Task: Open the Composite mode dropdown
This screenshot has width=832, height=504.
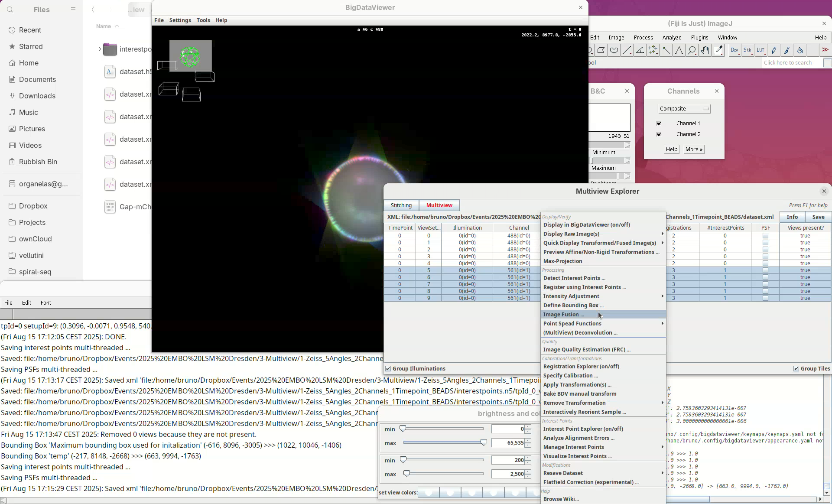Action: (x=684, y=109)
